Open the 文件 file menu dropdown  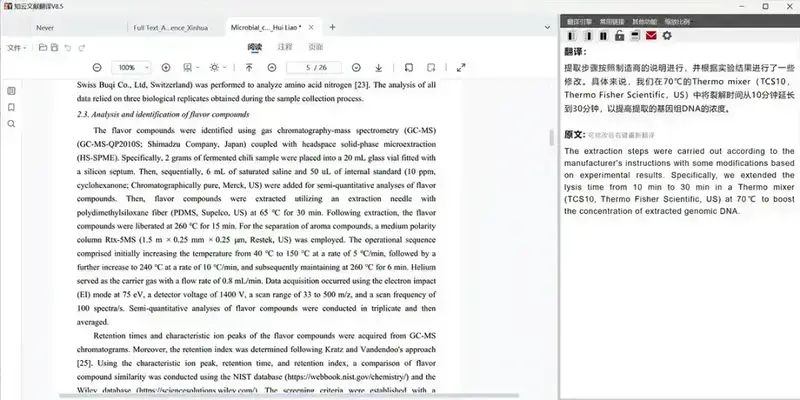pos(17,48)
